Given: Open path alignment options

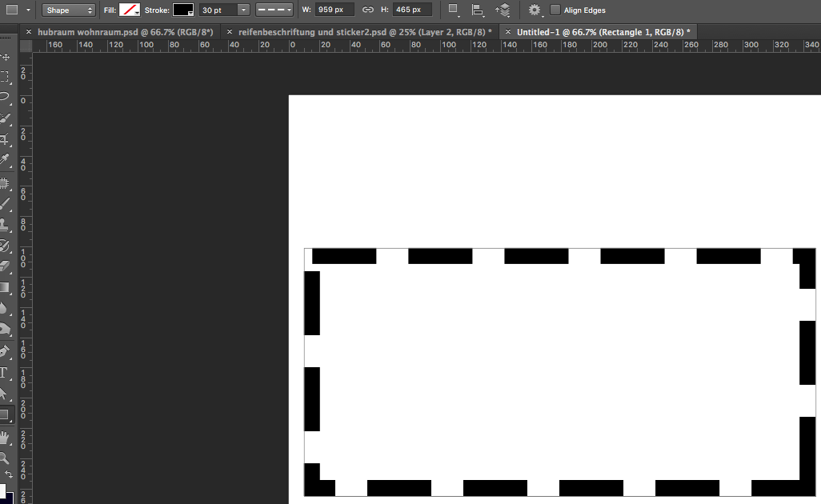Looking at the screenshot, I should (478, 10).
